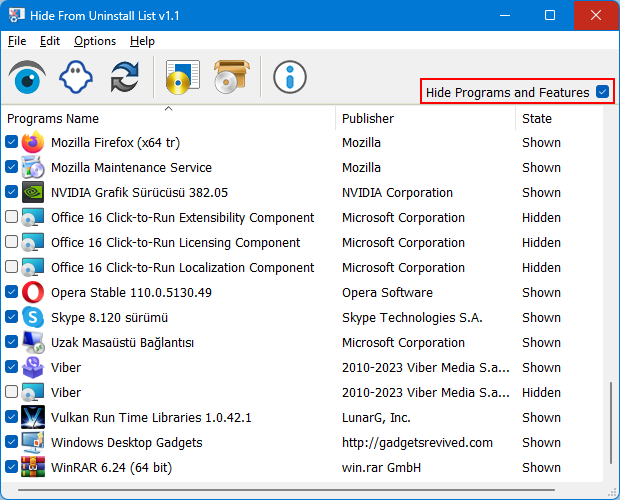Click the disc and window toolbar icon
Viewport: 620px width, 500px height.
point(184,76)
